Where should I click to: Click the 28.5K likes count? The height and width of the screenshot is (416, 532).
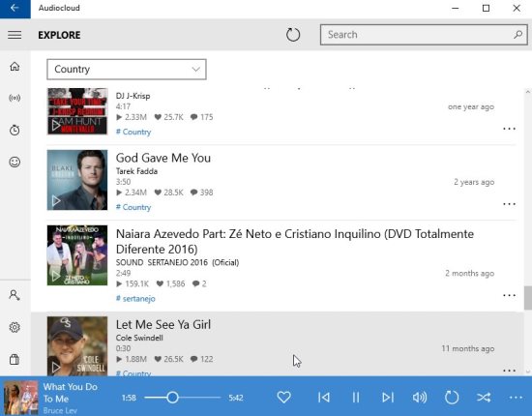[x=169, y=193]
